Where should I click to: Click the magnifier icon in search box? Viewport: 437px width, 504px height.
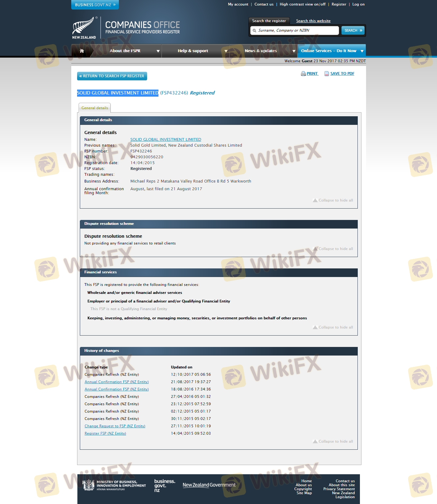point(254,31)
